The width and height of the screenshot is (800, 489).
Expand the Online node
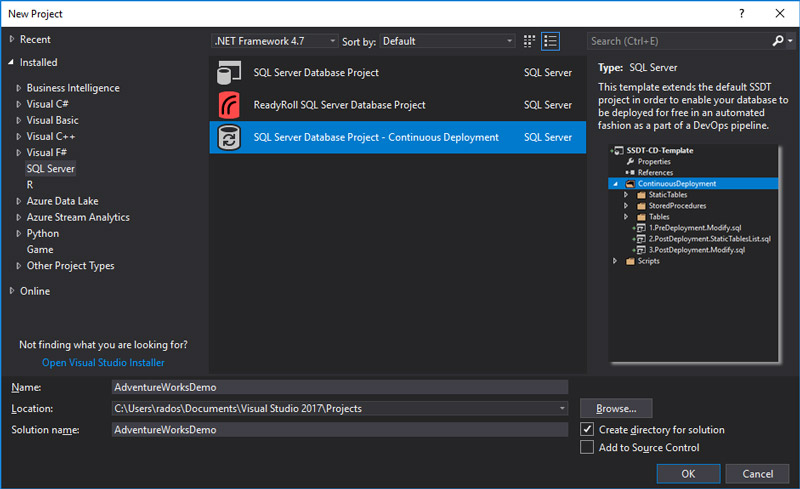12,290
